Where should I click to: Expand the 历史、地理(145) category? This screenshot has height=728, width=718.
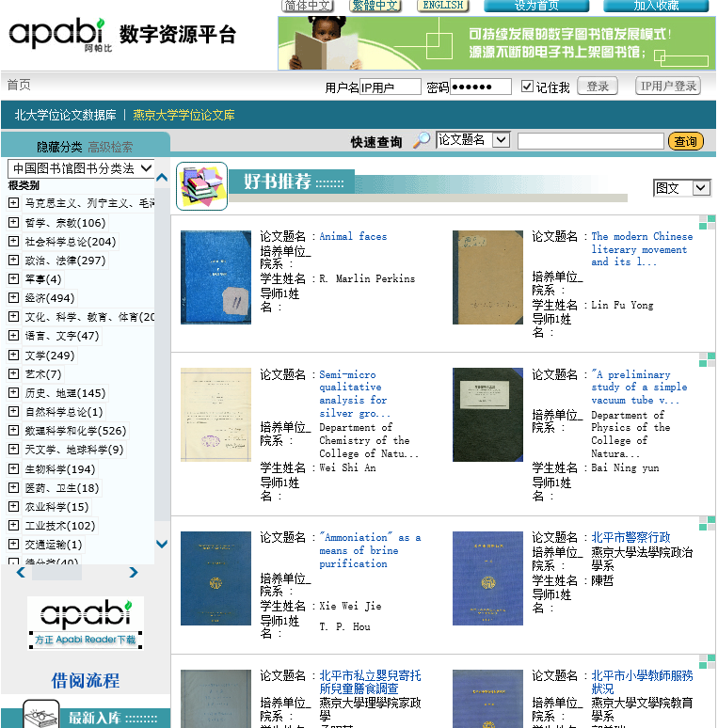point(13,393)
